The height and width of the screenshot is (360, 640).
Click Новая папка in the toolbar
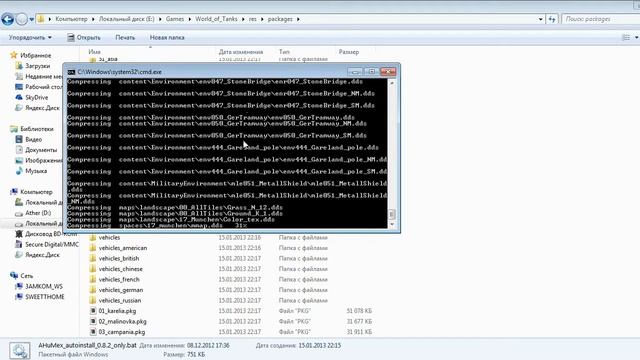(x=167, y=38)
